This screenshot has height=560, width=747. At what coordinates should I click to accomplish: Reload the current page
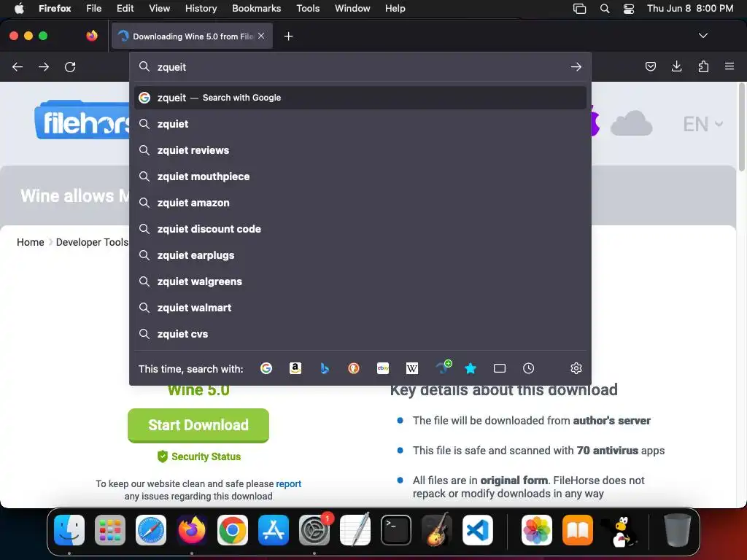tap(70, 67)
